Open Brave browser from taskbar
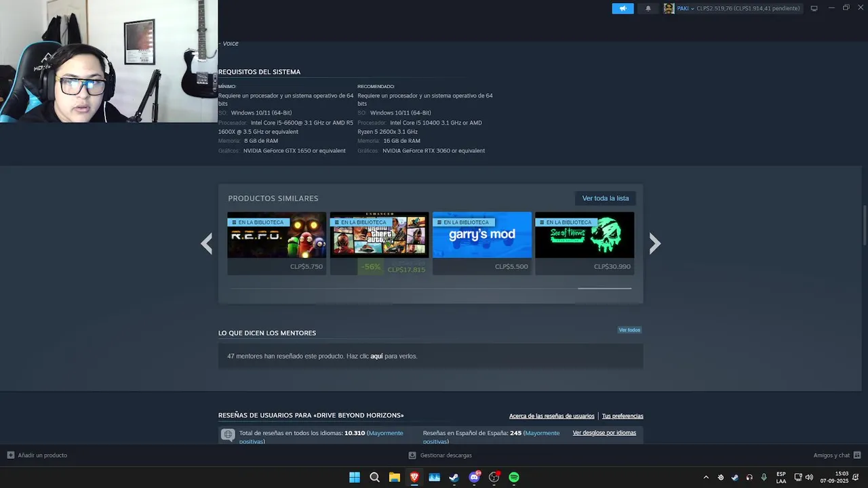Image resolution: width=868 pixels, height=488 pixels. 414,477
